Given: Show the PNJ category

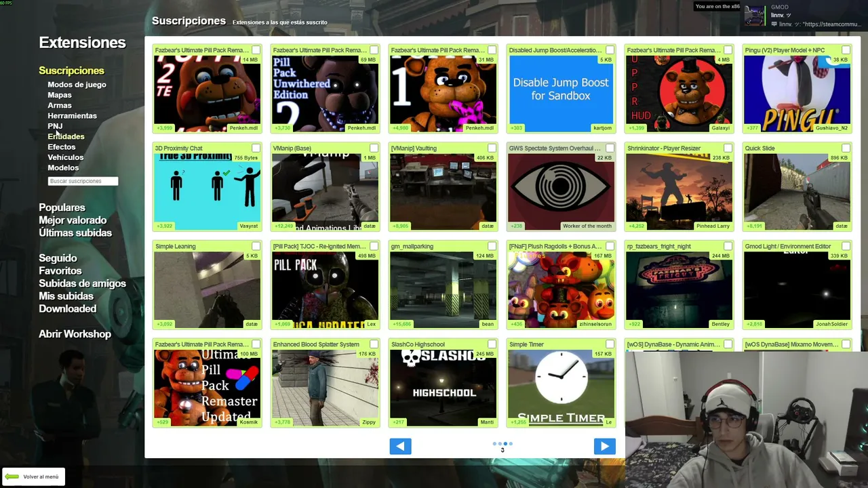Looking at the screenshot, I should pos(55,126).
